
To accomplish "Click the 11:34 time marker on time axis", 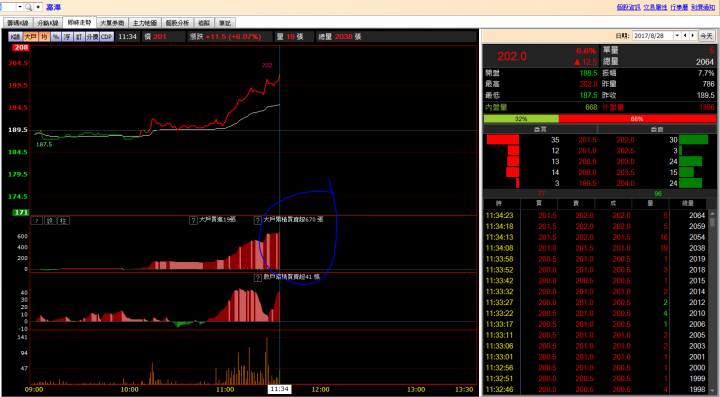I will click(x=279, y=389).
